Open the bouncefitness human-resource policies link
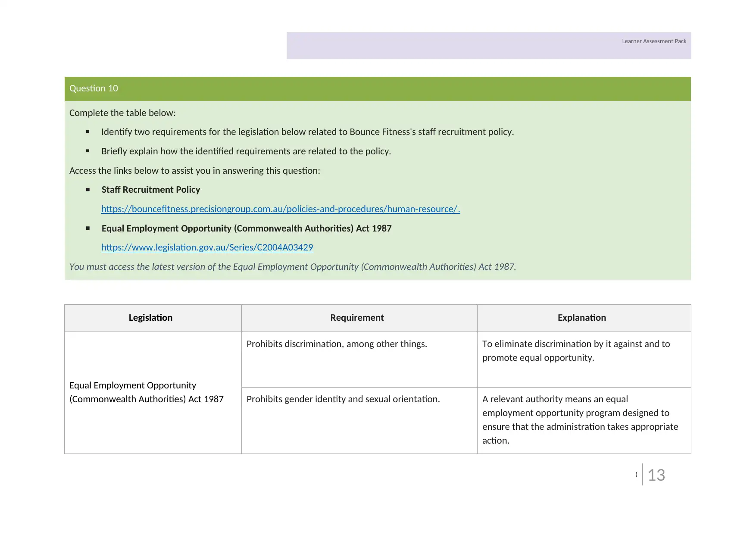 [281, 209]
